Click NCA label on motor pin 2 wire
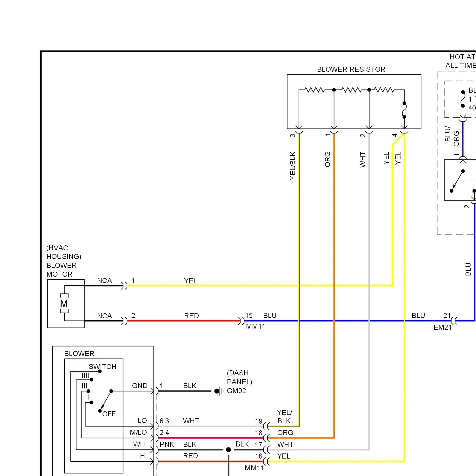The image size is (476, 476). (104, 316)
